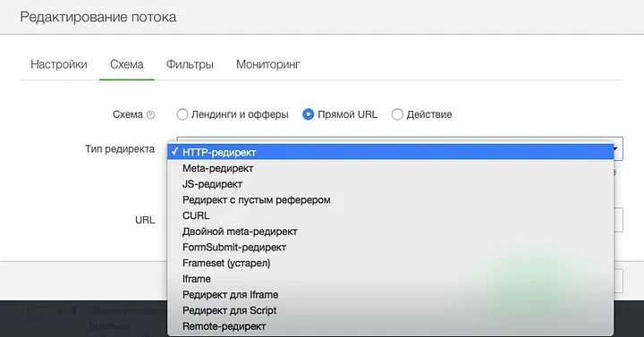Screen dimensions: 644x337
Task: Select HTTP-редирект in the dropdown list
Action: pyautogui.click(x=390, y=152)
